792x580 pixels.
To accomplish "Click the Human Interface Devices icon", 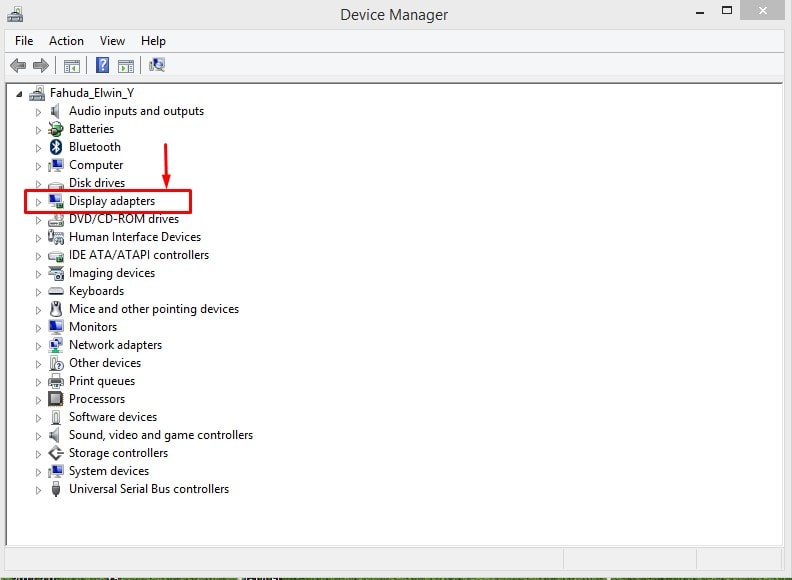I will (56, 237).
